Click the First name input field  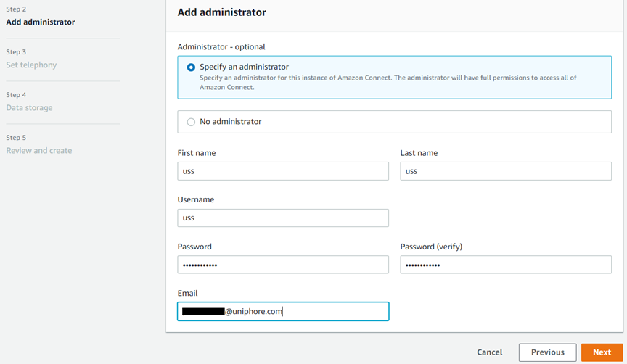pyautogui.click(x=283, y=171)
